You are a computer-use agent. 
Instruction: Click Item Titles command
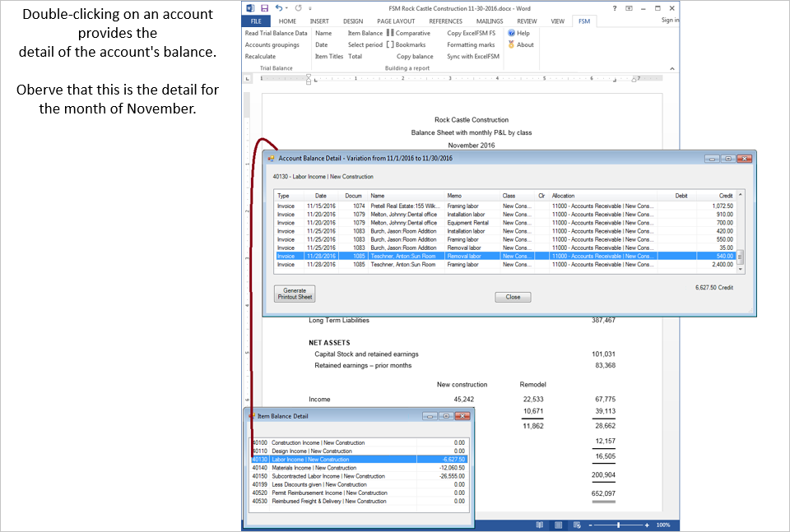pos(329,57)
